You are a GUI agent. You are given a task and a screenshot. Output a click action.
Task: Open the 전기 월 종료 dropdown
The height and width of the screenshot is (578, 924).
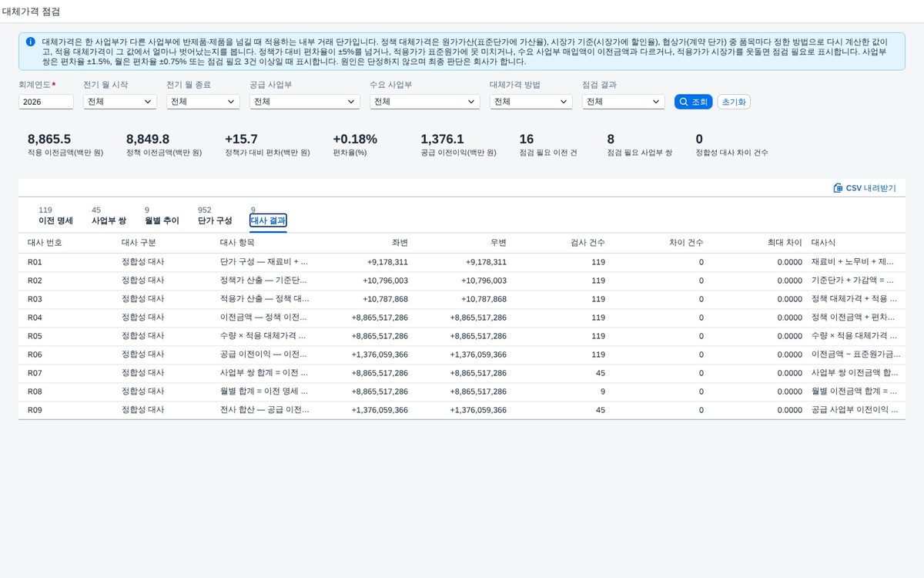(203, 102)
